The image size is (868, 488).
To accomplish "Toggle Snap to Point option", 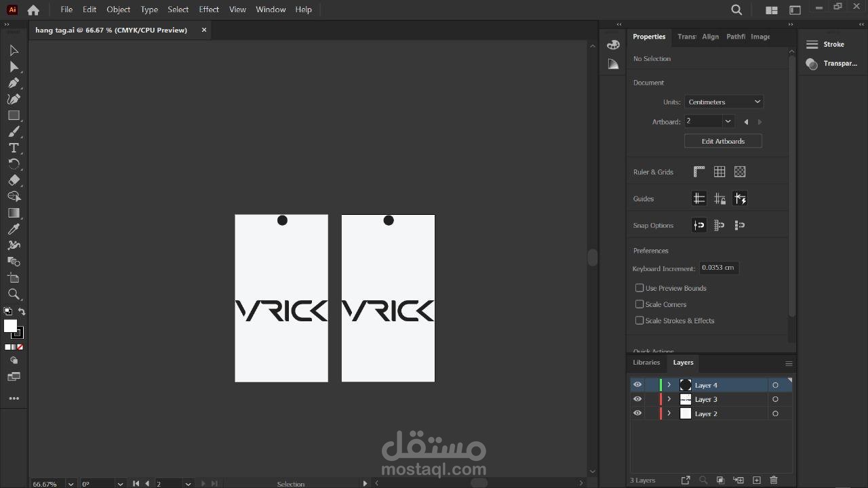I will coord(699,225).
